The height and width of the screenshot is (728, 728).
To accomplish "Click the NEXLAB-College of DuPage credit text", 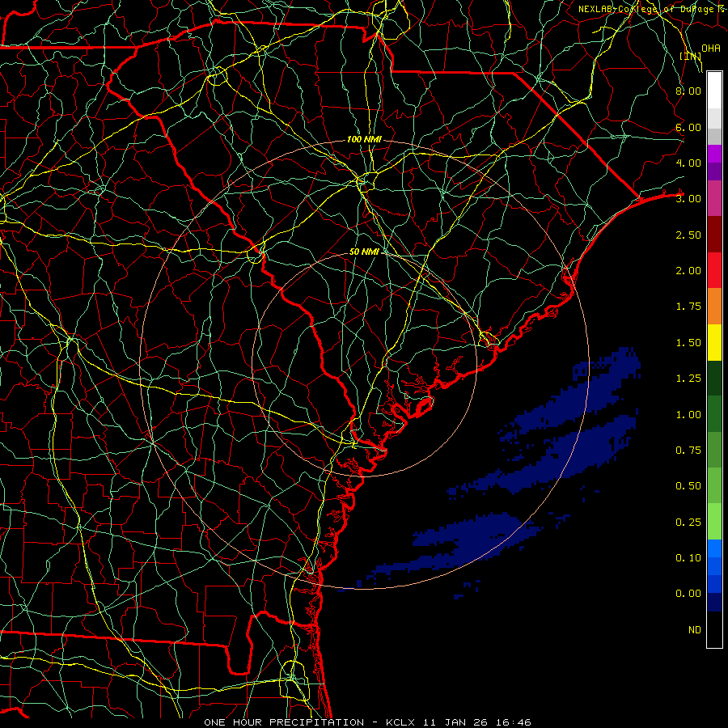I will 646,9.
